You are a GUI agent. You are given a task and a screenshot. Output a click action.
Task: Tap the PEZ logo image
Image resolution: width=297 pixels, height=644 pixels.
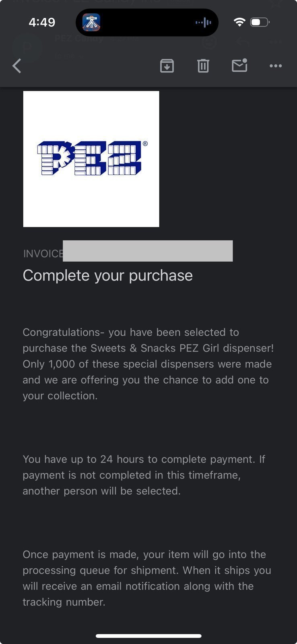coord(91,159)
